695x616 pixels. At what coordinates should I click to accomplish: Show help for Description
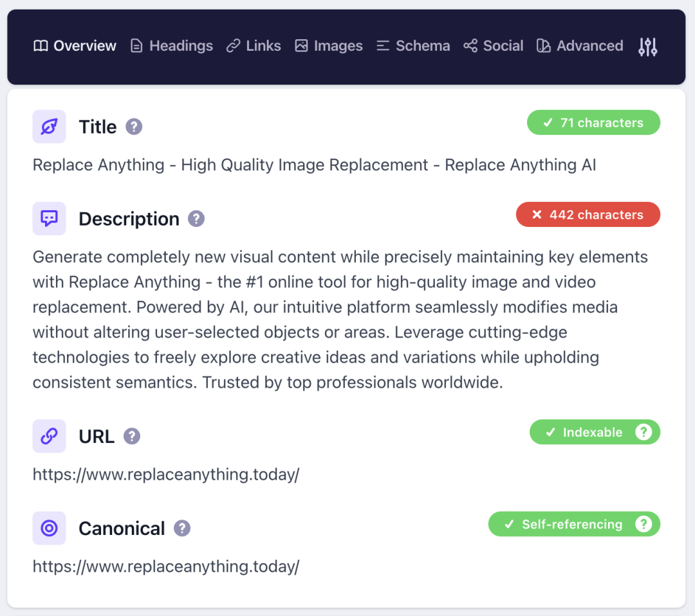click(x=196, y=219)
